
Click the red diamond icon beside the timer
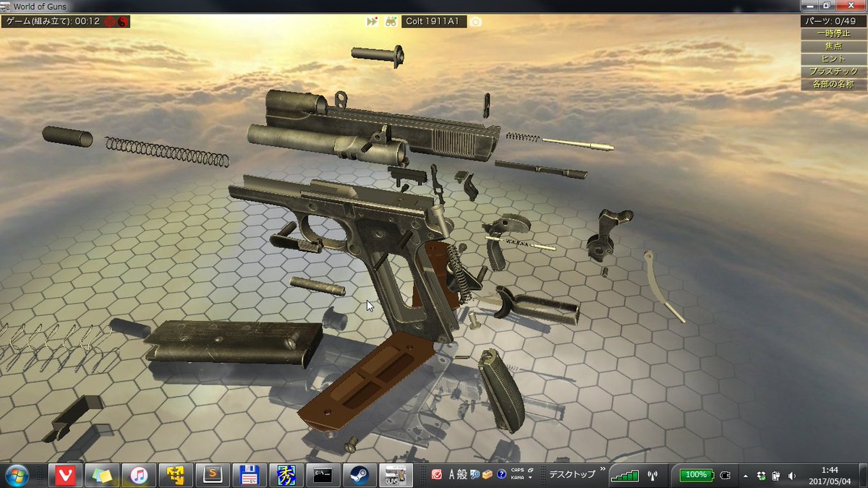pos(110,22)
